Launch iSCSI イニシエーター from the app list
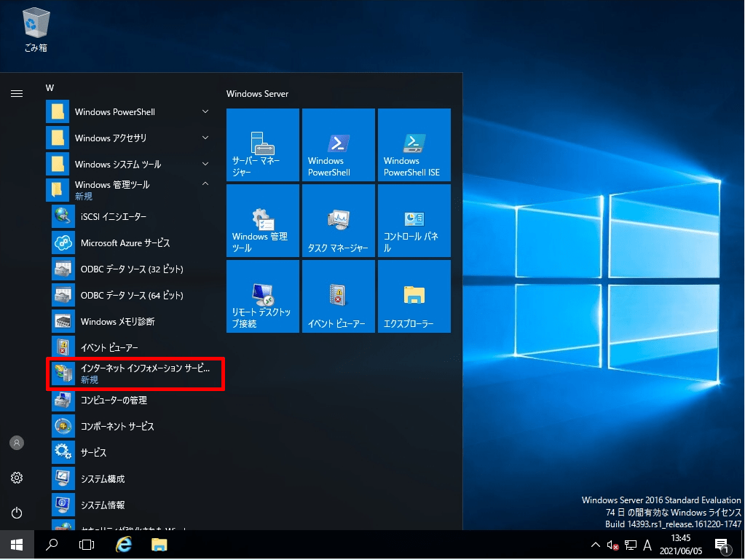 click(x=117, y=216)
